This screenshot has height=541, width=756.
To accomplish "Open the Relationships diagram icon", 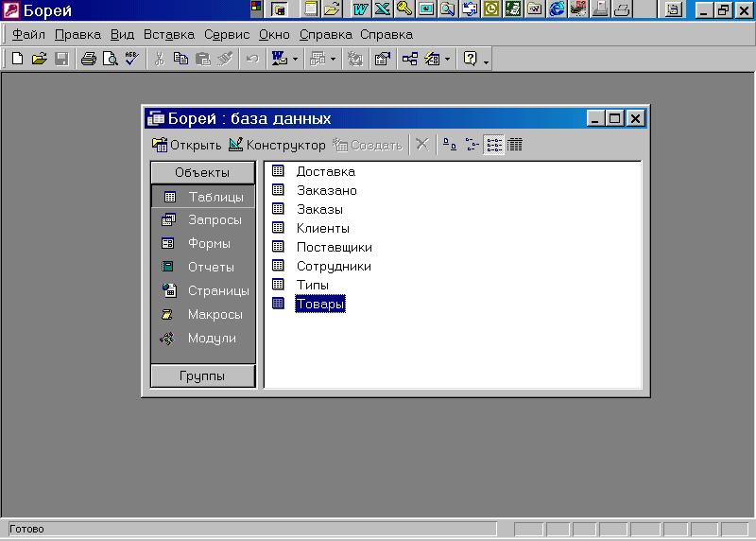I will coord(410,59).
